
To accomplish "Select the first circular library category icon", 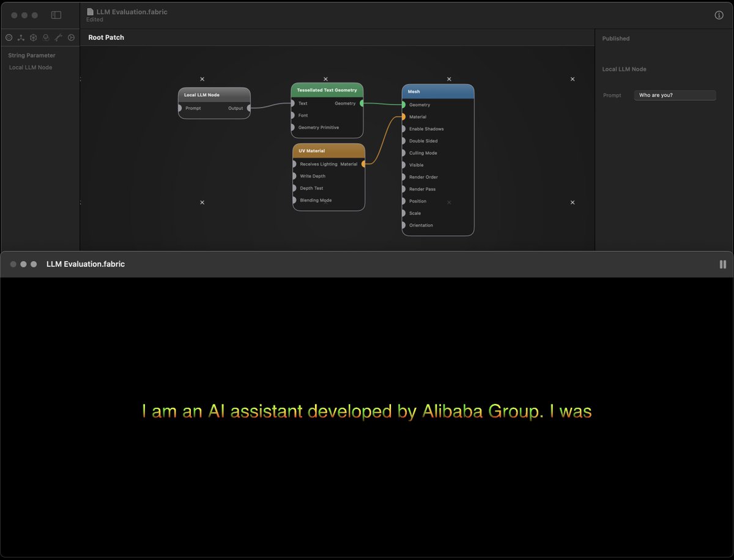I will coord(9,38).
